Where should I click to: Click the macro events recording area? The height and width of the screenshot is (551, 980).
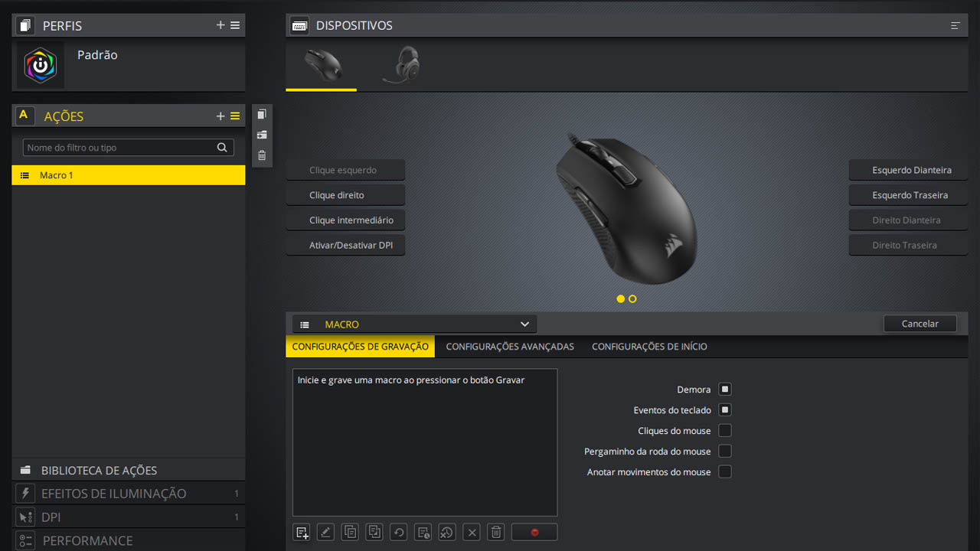[425, 442]
